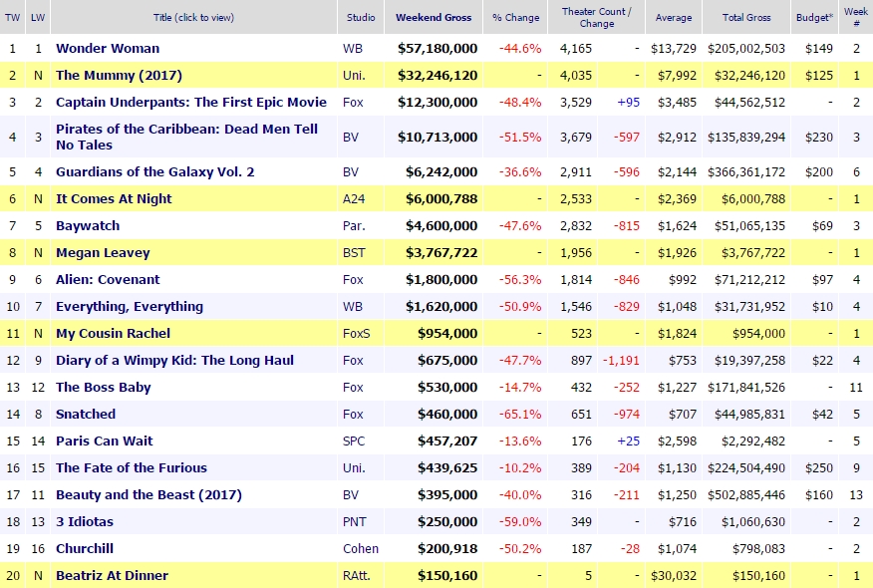Screen dimensions: 873x588
Task: Select the +25 theater change value
Action: click(628, 441)
